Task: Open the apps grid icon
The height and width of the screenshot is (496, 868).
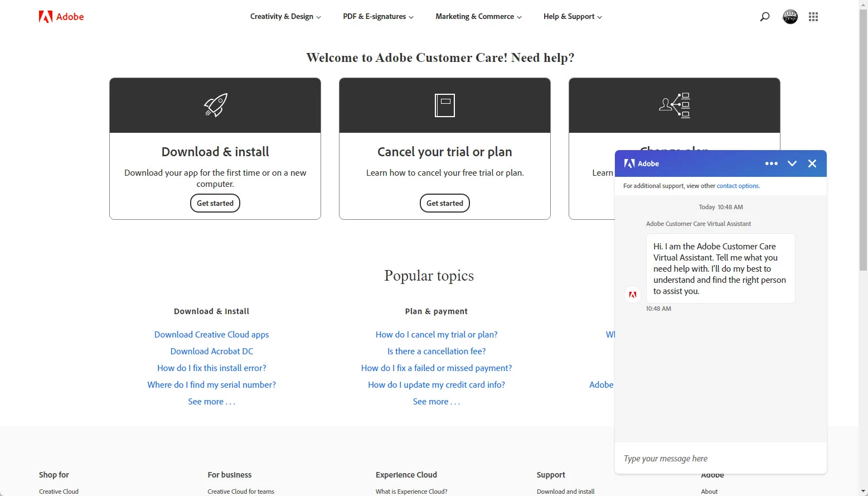Action: (x=813, y=17)
